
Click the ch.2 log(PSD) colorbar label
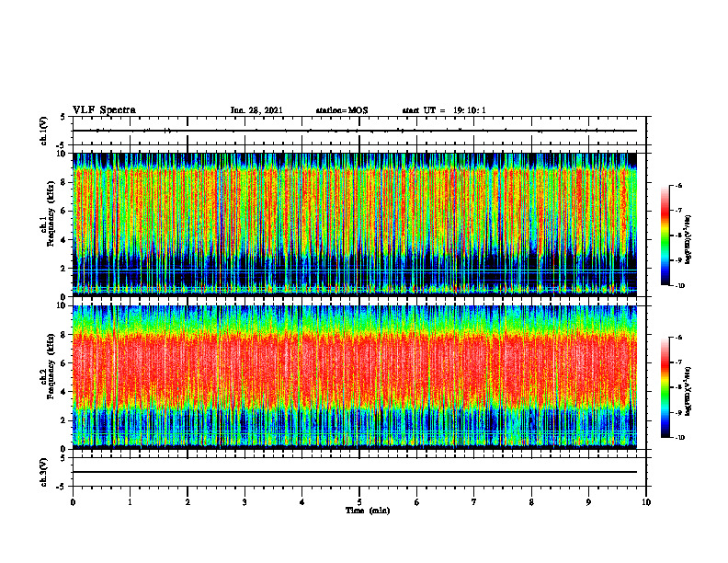689,392
